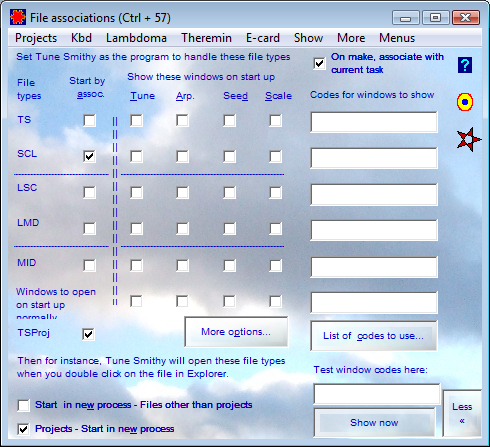Click the Show now button

click(x=374, y=423)
